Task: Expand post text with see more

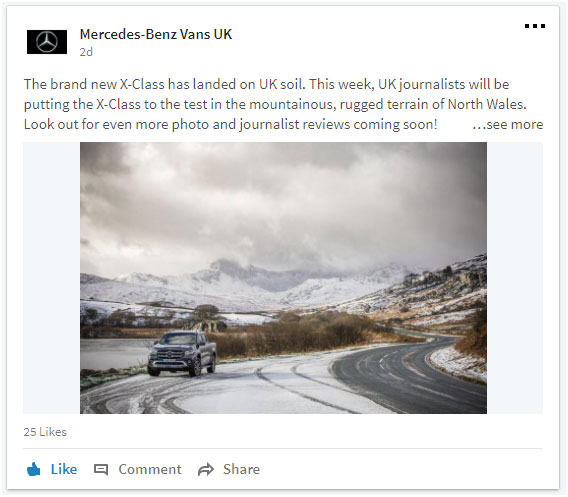Action: tap(508, 124)
